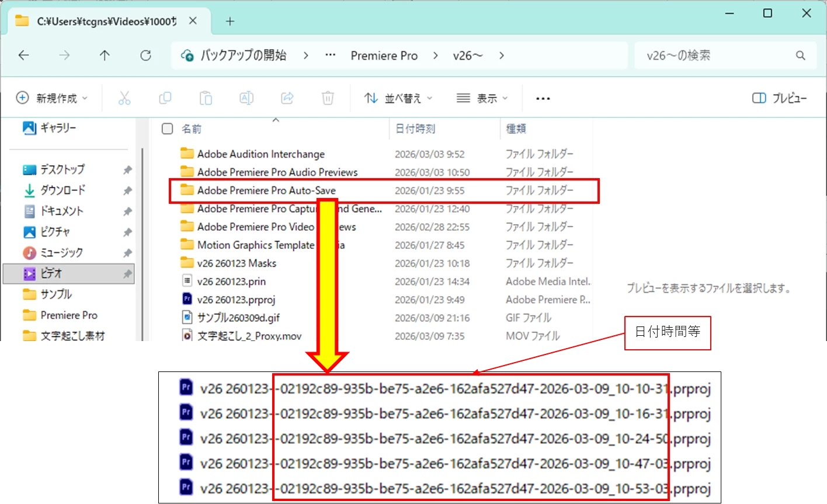Add a new Explorer tab
This screenshot has width=827, height=504.
pyautogui.click(x=230, y=22)
